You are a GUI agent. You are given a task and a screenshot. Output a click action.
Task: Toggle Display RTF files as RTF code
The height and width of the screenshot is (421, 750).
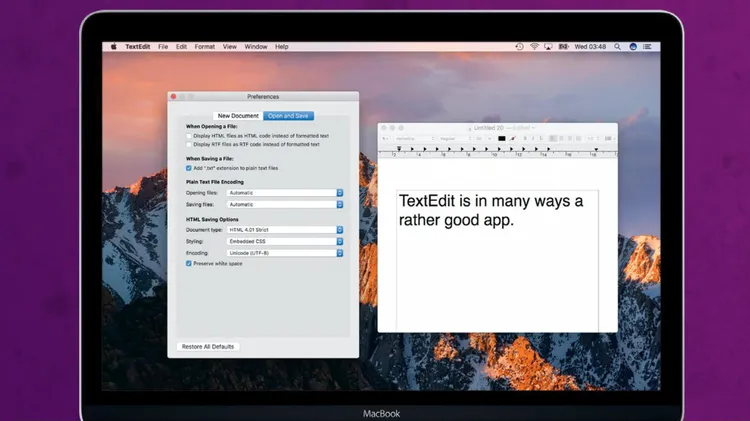tap(189, 144)
